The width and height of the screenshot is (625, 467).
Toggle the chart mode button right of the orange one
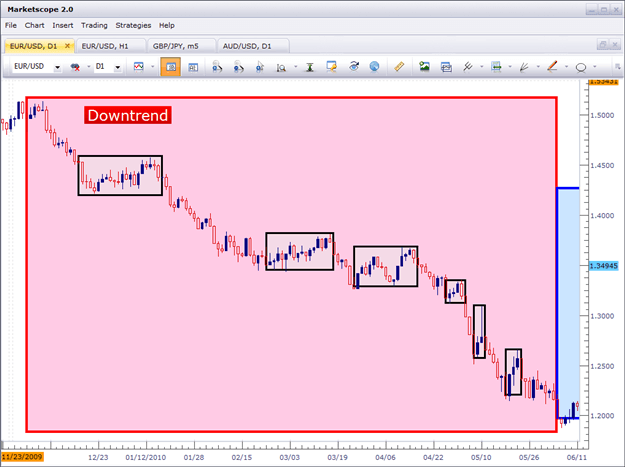(193, 67)
